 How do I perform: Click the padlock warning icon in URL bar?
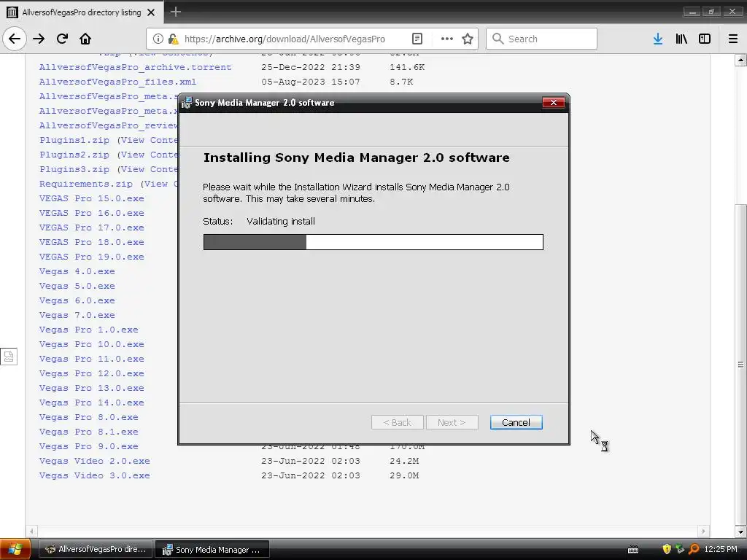(x=174, y=39)
